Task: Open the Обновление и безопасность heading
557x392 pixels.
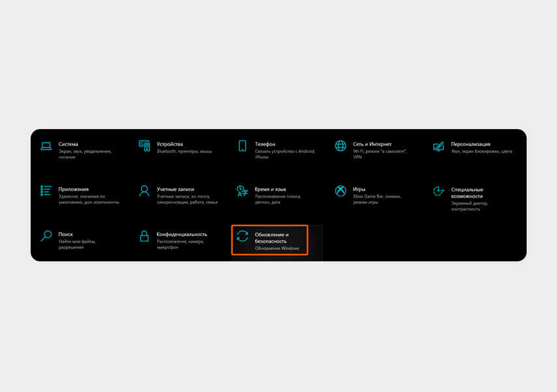Action: 272,238
